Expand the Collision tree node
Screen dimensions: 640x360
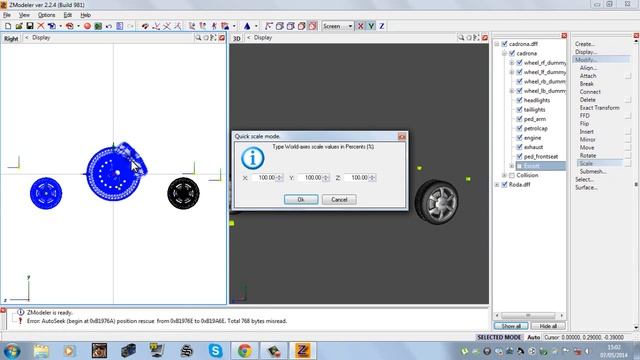point(504,175)
